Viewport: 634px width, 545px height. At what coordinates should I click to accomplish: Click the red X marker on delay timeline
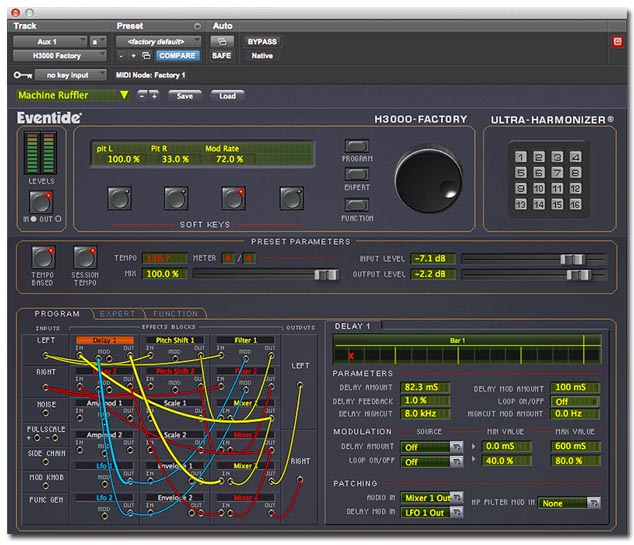[351, 356]
